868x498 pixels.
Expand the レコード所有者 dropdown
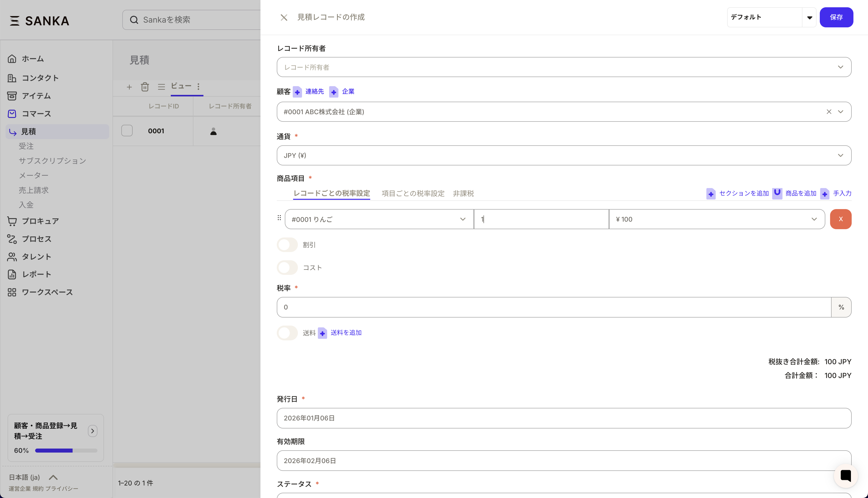(x=564, y=67)
